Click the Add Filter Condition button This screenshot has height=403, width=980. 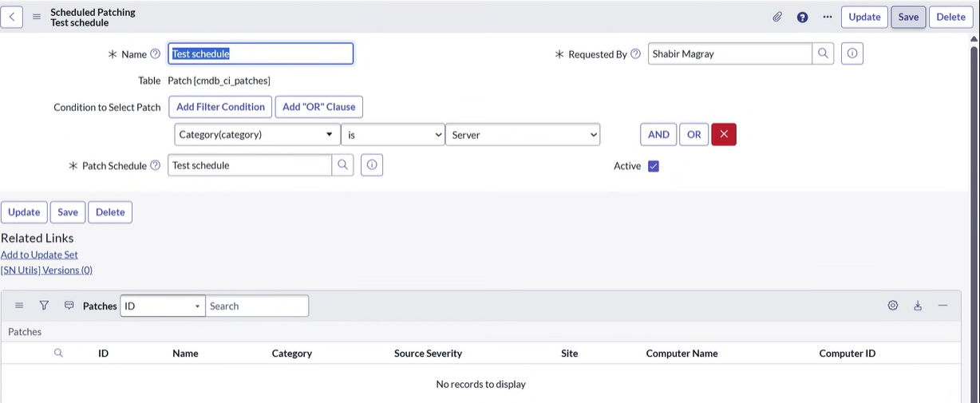[x=220, y=107]
